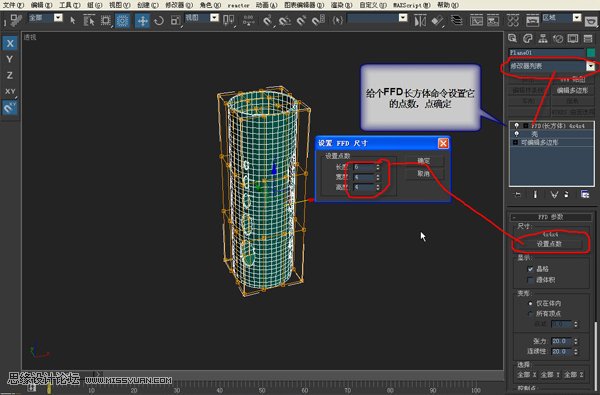Expand FFD(长方体) 4x4x4 sub-objects
The image size is (600, 395).
coord(526,126)
